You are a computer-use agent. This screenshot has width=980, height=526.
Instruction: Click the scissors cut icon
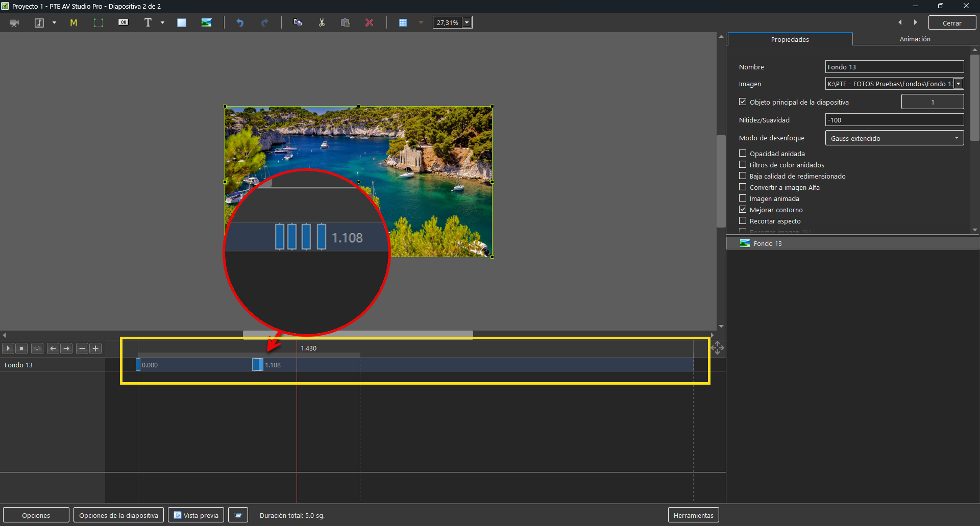click(x=322, y=22)
